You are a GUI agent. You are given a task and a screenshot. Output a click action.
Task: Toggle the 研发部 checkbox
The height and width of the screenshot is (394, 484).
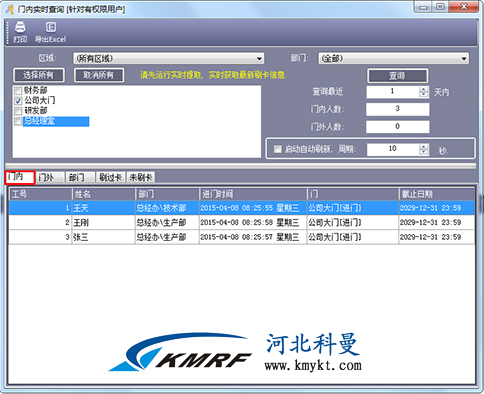tap(18, 111)
